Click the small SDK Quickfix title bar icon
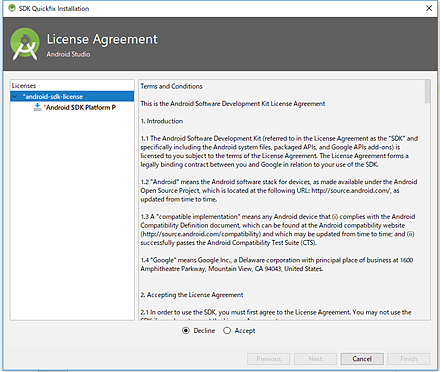 [x=12, y=8]
